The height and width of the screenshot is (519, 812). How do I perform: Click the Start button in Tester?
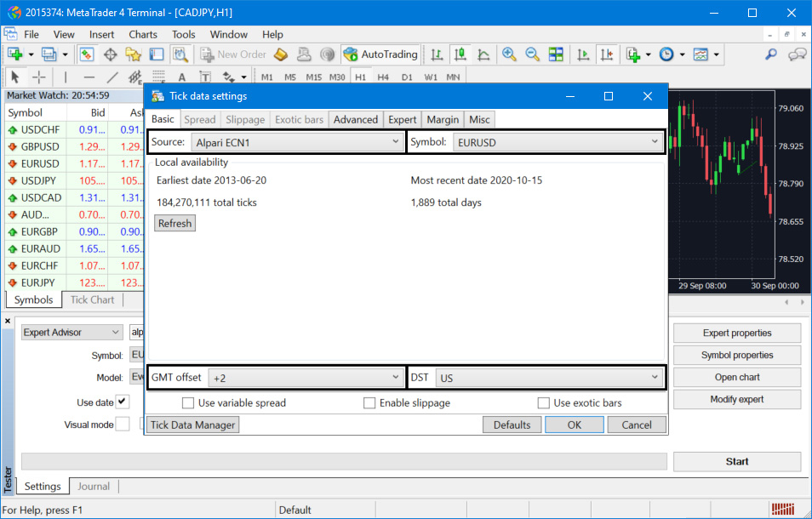[737, 461]
